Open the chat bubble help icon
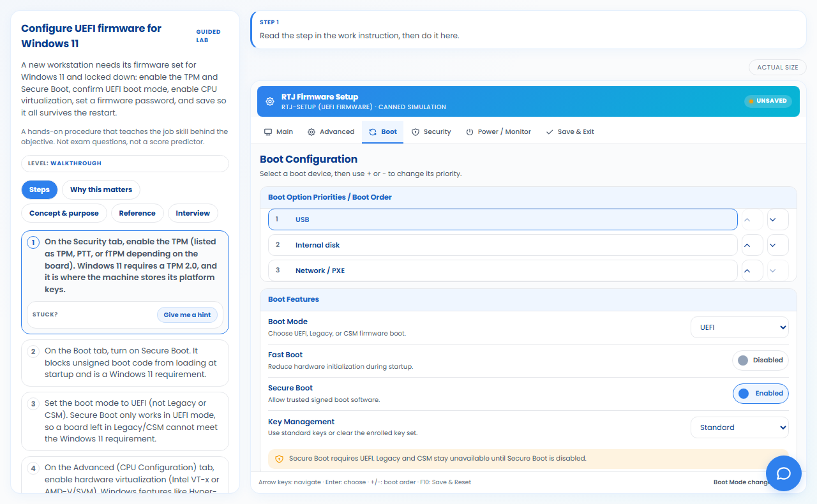817x504 pixels. (x=784, y=473)
